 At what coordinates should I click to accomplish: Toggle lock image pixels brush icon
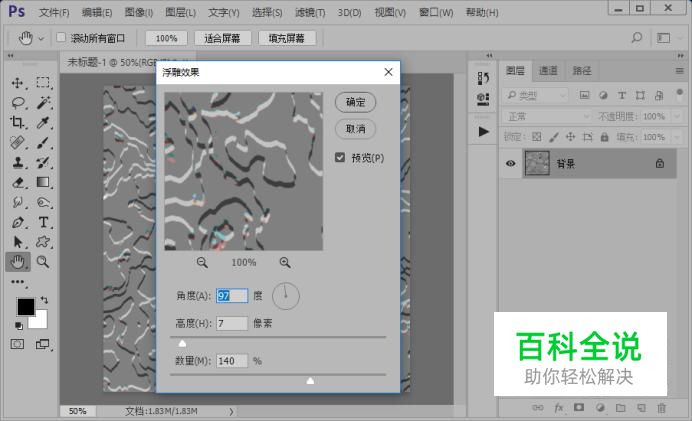click(x=553, y=137)
